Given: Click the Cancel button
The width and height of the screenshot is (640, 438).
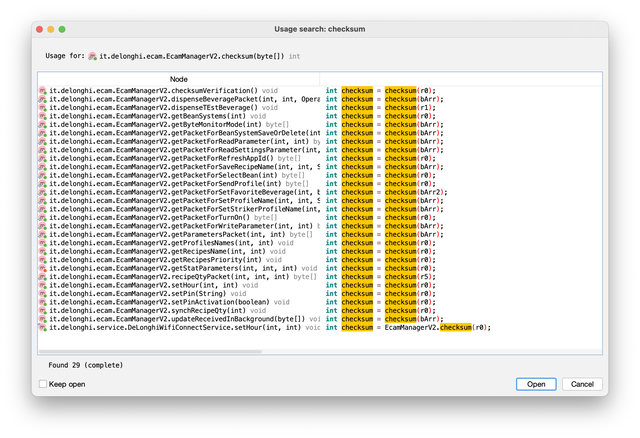Looking at the screenshot, I should tap(582, 384).
